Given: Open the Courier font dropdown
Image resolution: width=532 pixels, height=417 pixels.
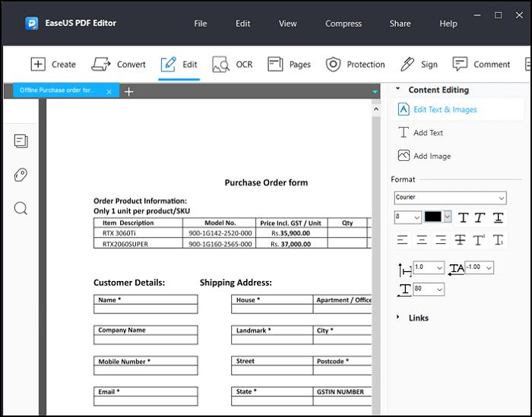Looking at the screenshot, I should (x=450, y=197).
